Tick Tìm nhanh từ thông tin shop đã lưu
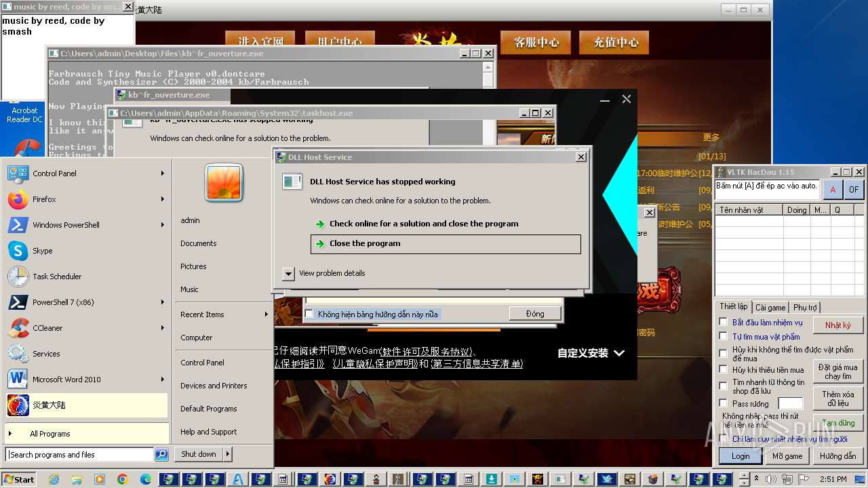868x488 pixels. click(x=724, y=386)
